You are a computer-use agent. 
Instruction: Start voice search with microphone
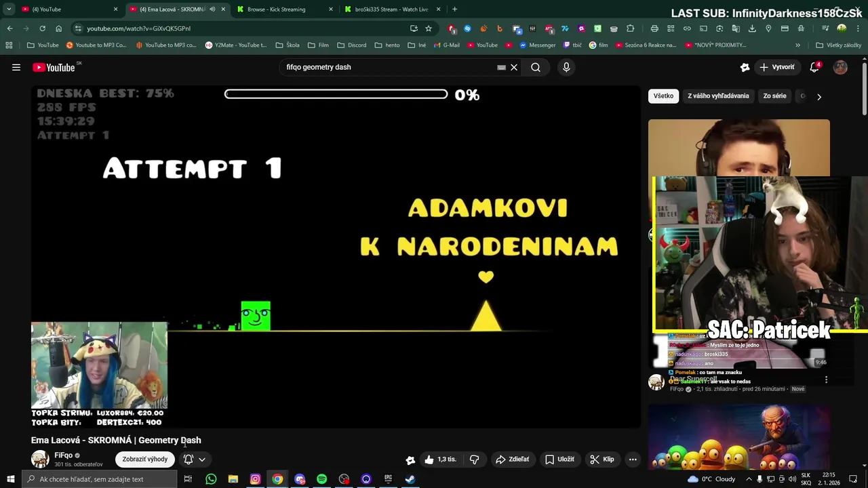coord(566,67)
